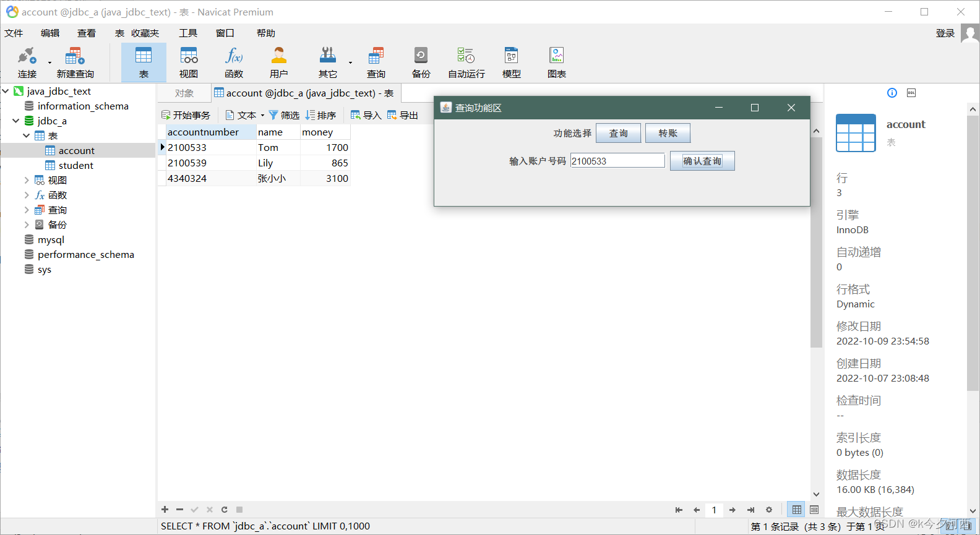Open the User toolbar icon
Viewport: 980px width, 535px height.
pos(279,62)
